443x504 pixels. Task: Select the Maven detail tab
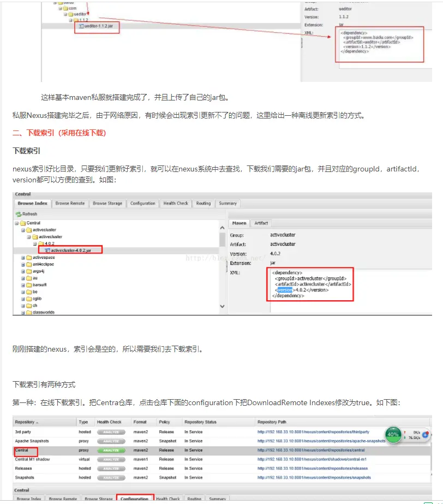tap(240, 223)
